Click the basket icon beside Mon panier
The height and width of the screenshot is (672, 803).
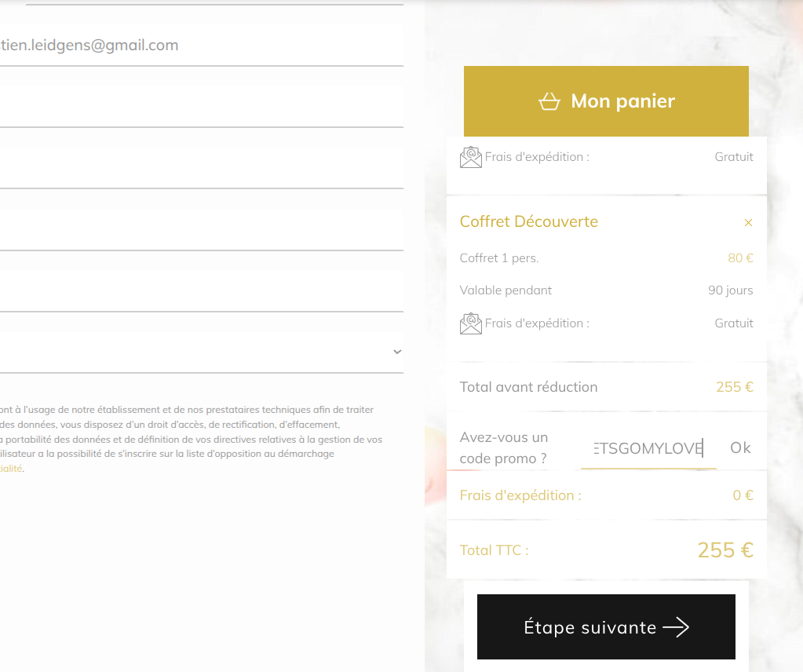click(549, 101)
